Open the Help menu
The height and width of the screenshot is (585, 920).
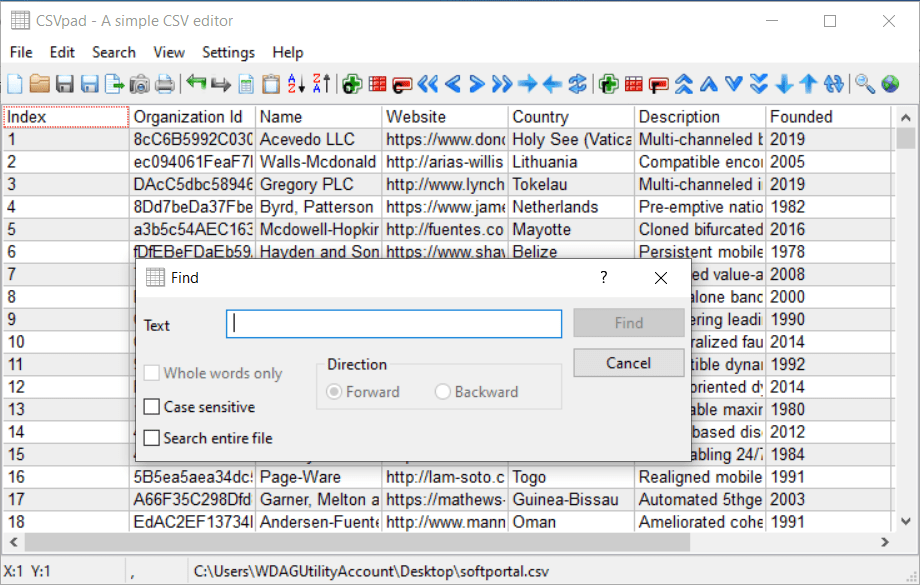pos(288,52)
